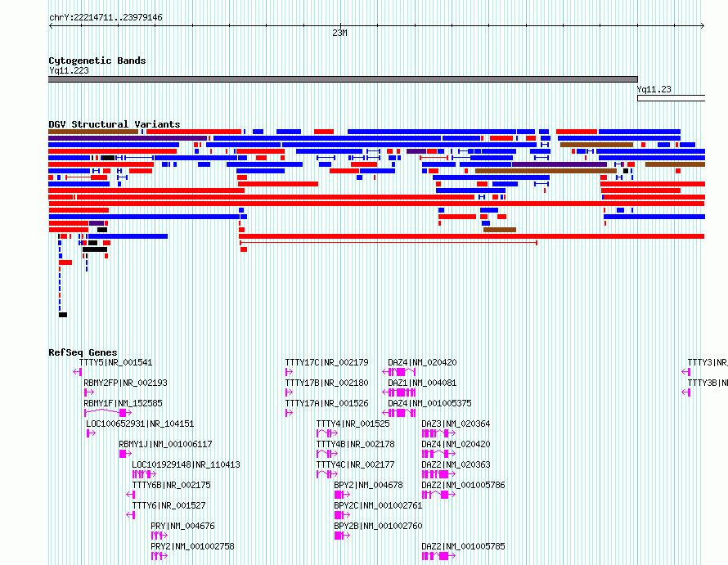This screenshot has height=565, width=728.
Task: Click the chrY:22214711..23979146 coordinate label
Action: point(106,18)
